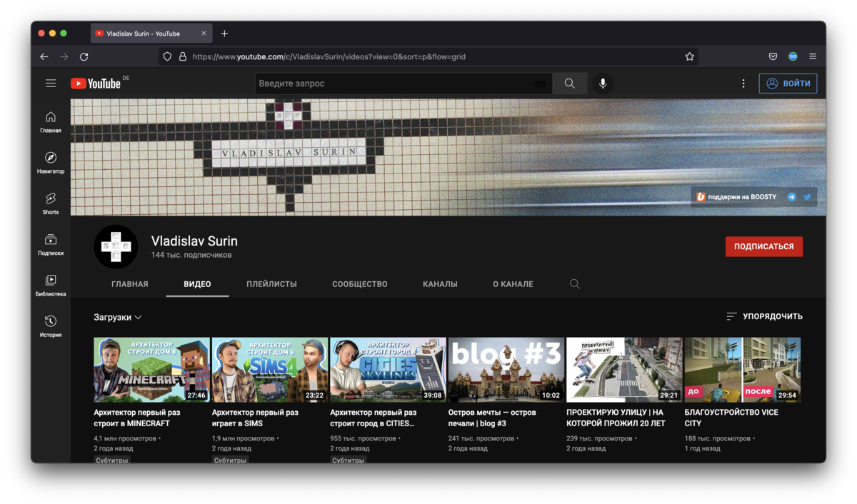Click 955 тыс. просмотров view count
Screen dimensions: 857x504
coord(364,438)
